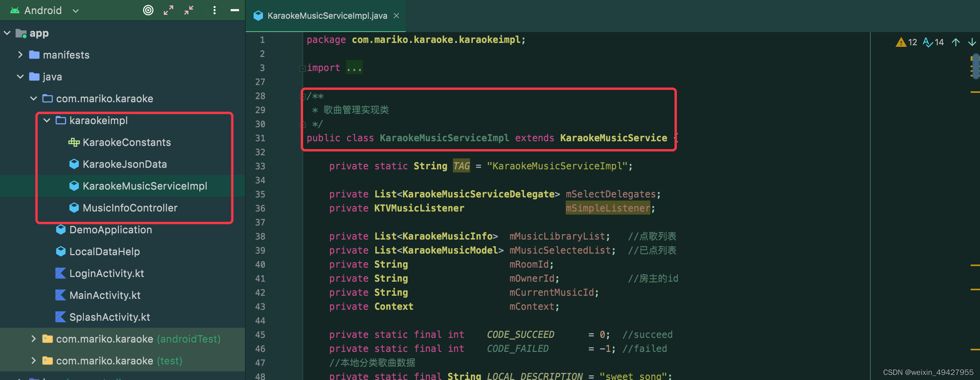Click the KaraokeConstants interface icon
The width and height of the screenshot is (980, 380).
pos(74,142)
